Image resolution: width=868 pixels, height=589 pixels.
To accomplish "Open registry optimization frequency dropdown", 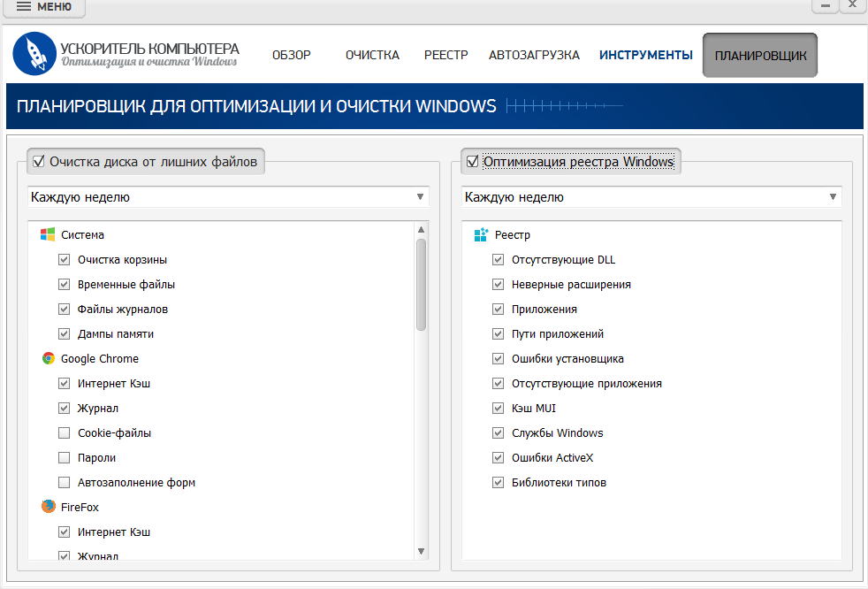I will (651, 196).
